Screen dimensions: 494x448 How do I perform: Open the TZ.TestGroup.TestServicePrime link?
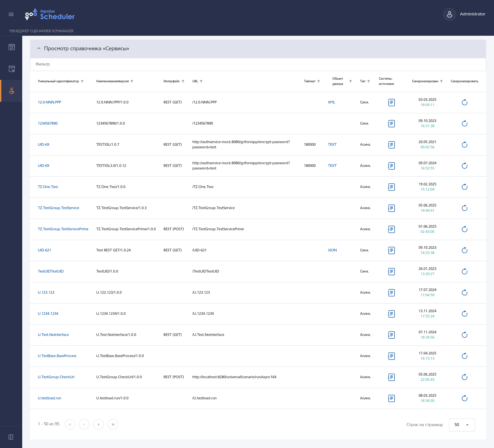[63, 229]
